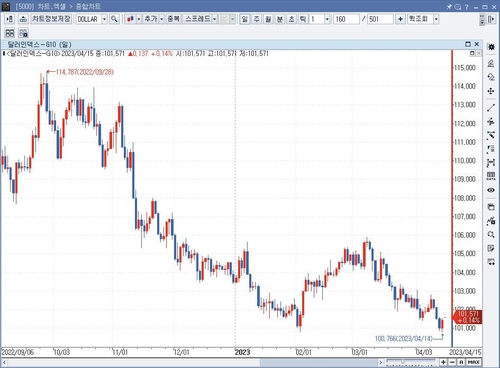Click the 틱조회 lookup button
This screenshot has width=500, height=368.
[x=420, y=19]
